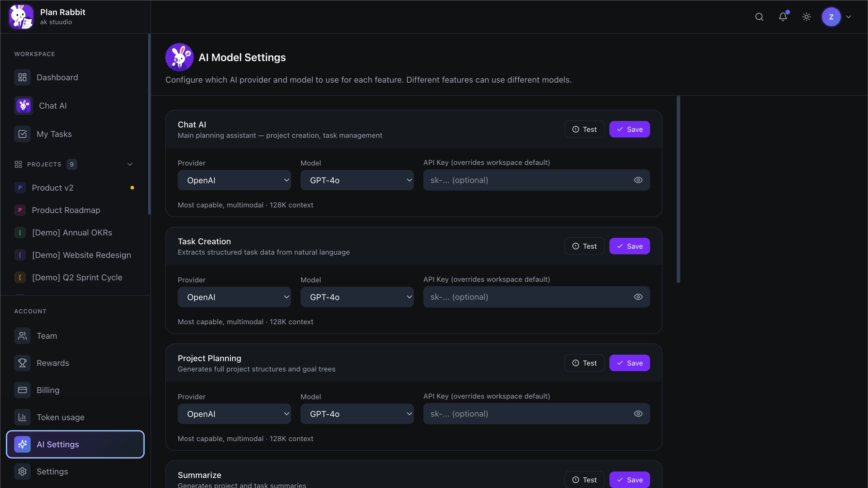
Task: Collapse the Projects section chevron
Action: click(x=130, y=164)
